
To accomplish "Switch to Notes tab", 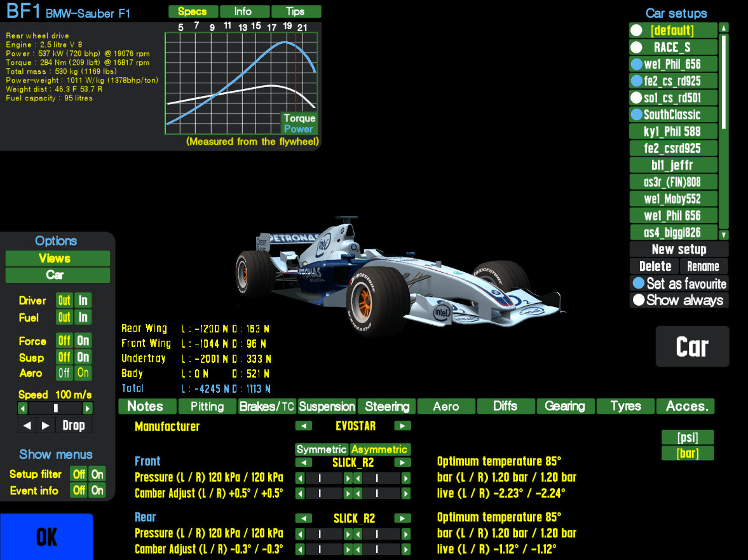I will [x=147, y=406].
